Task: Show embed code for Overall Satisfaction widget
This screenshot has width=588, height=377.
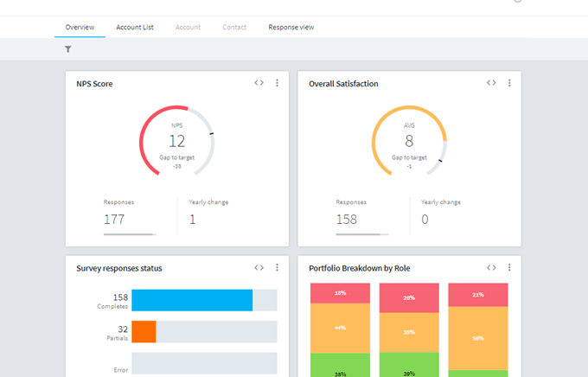Action: (x=491, y=82)
